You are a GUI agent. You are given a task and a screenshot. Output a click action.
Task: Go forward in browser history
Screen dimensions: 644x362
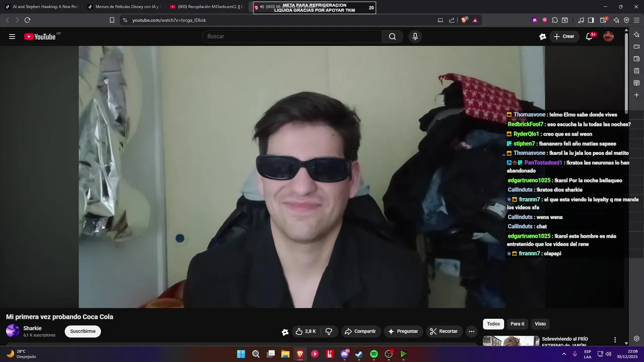coord(17,20)
